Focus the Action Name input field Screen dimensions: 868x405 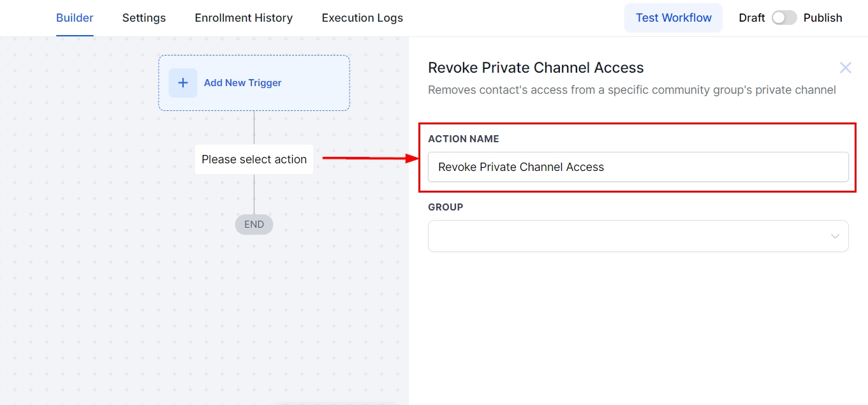pos(638,167)
